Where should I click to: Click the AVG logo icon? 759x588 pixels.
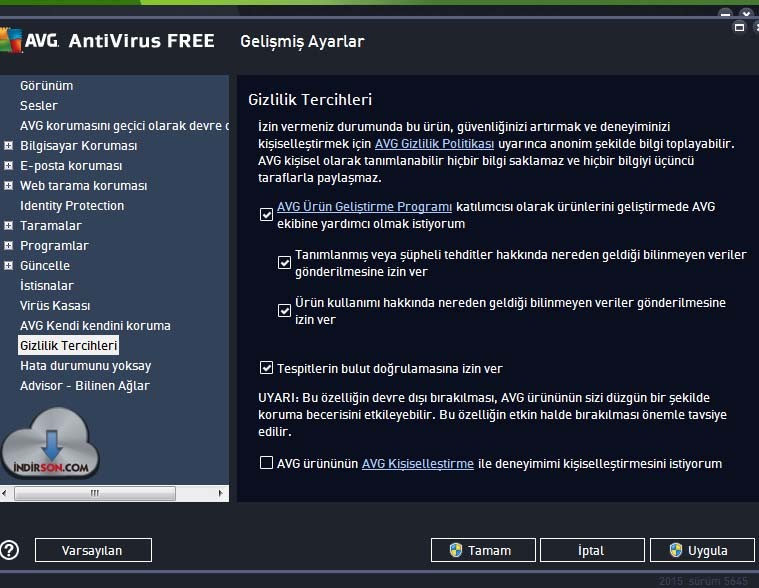11,40
